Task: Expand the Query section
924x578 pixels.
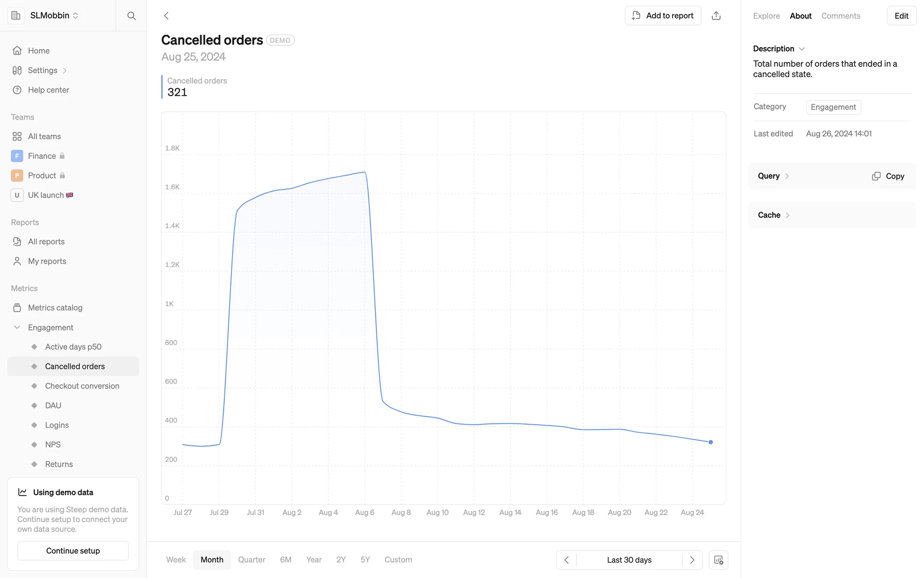Action: click(773, 176)
